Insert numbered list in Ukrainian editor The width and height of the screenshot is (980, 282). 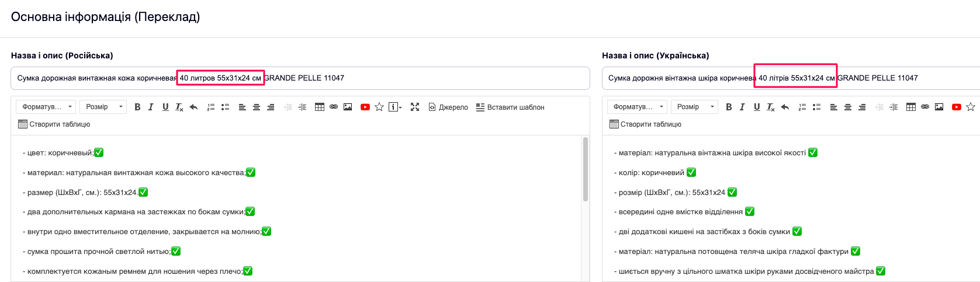(x=802, y=107)
